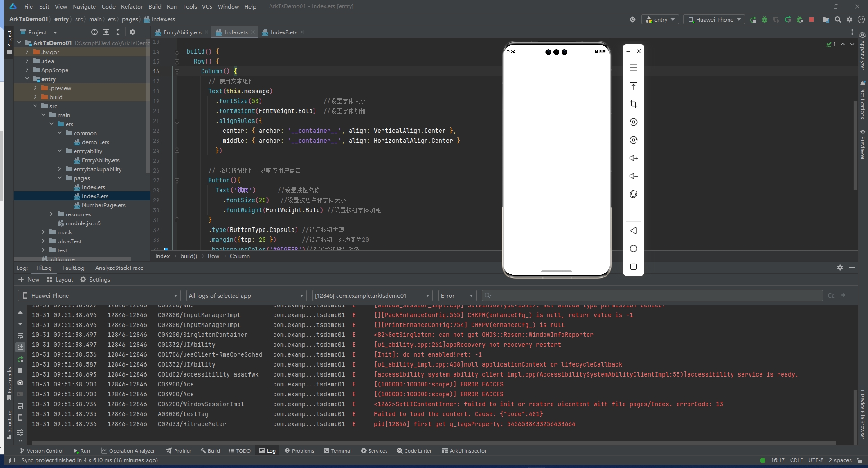
Task: Click the New button in the HiLog toolbar
Action: [29, 279]
